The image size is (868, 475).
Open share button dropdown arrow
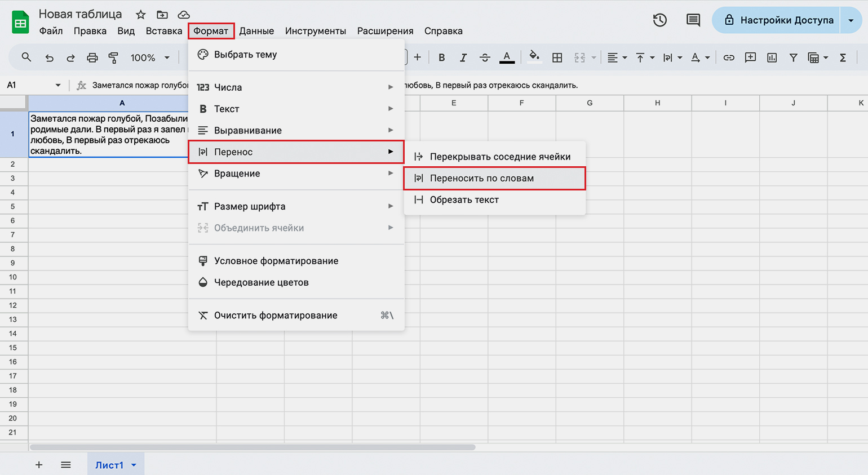851,20
